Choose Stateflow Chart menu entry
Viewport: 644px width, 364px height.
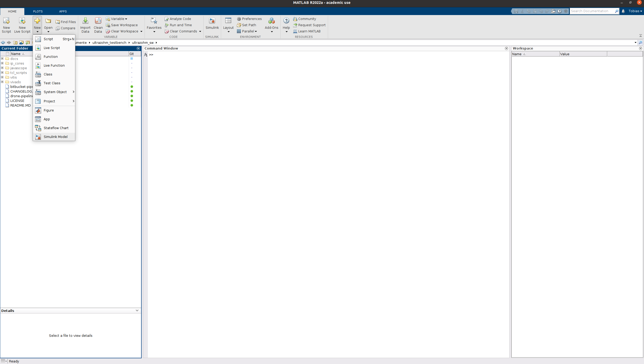tap(56, 128)
